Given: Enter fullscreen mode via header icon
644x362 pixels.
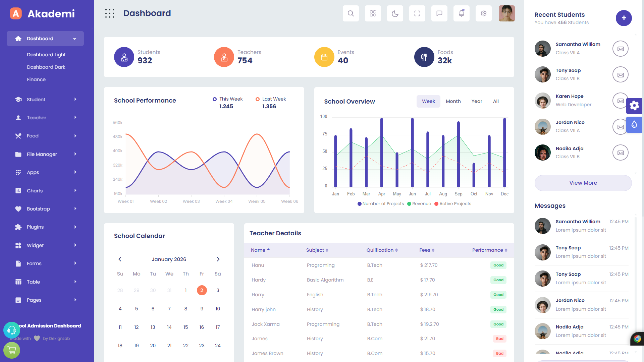Looking at the screenshot, I should click(x=417, y=13).
